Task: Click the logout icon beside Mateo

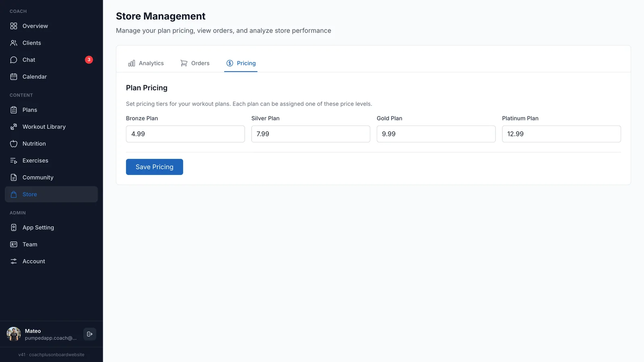Action: (90, 334)
